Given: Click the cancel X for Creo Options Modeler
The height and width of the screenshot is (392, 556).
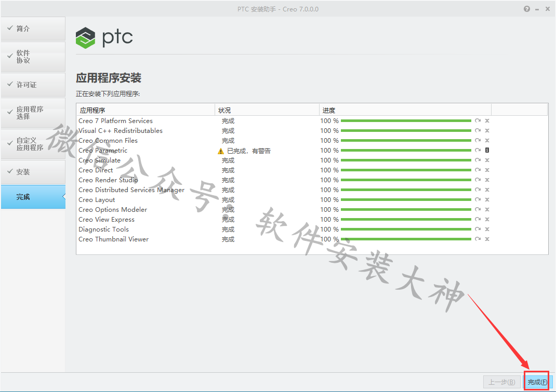Looking at the screenshot, I should pos(487,209).
